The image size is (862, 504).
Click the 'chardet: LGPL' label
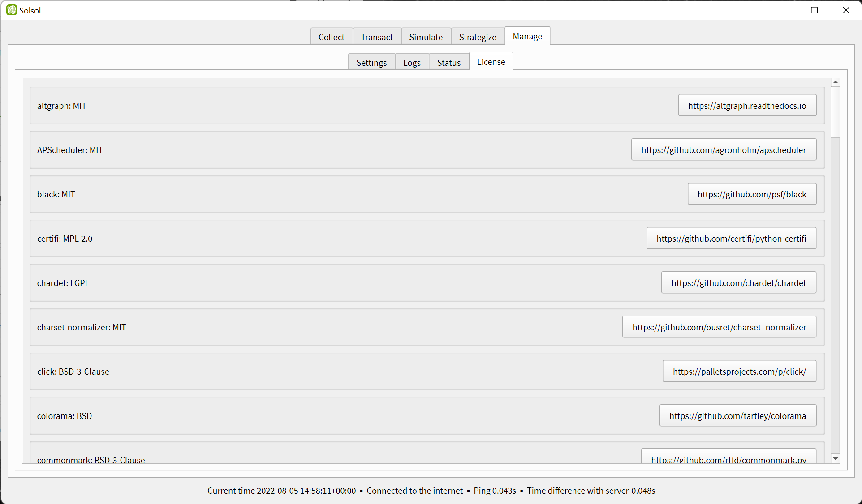(x=63, y=283)
